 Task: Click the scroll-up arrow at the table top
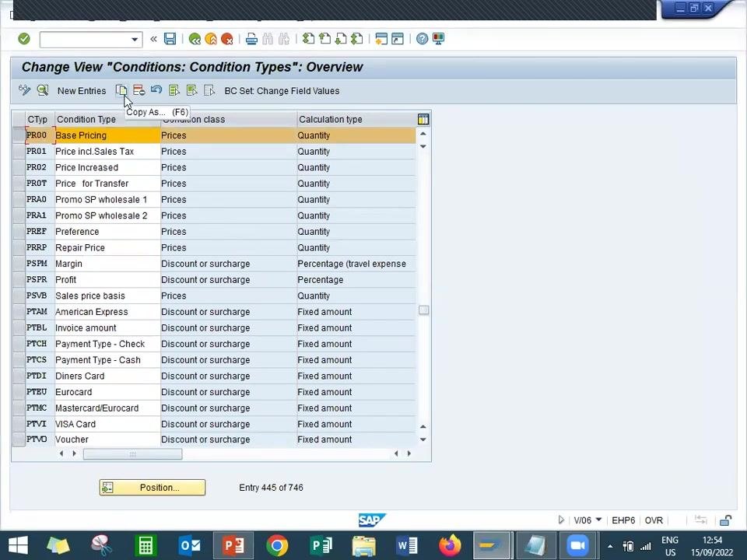click(423, 134)
